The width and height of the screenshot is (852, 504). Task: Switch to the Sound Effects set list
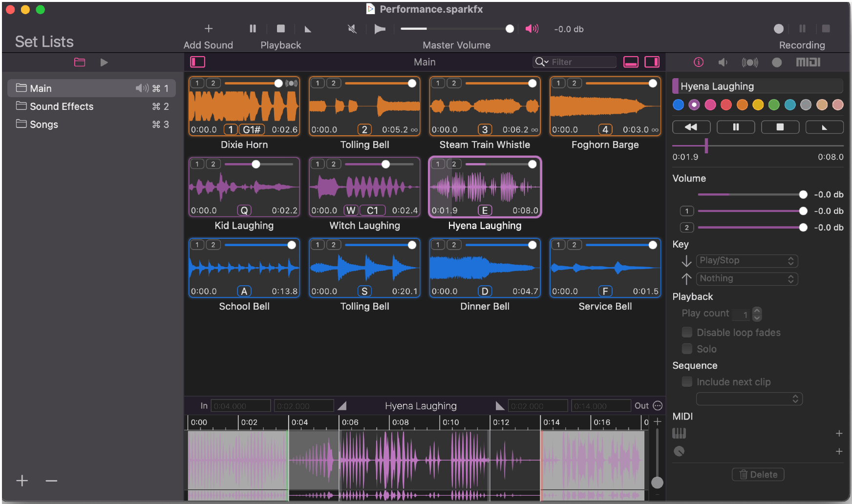coord(62,106)
